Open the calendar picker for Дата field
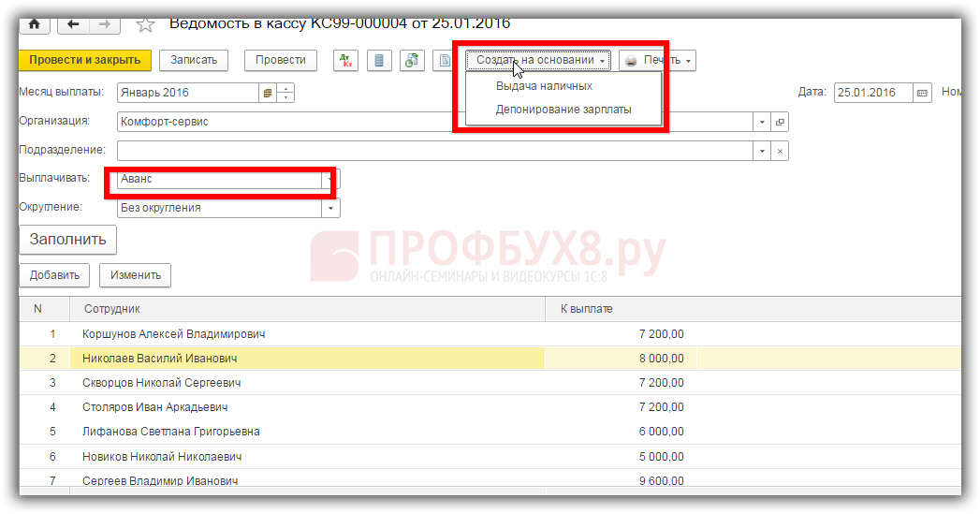980x514 pixels. click(x=922, y=93)
